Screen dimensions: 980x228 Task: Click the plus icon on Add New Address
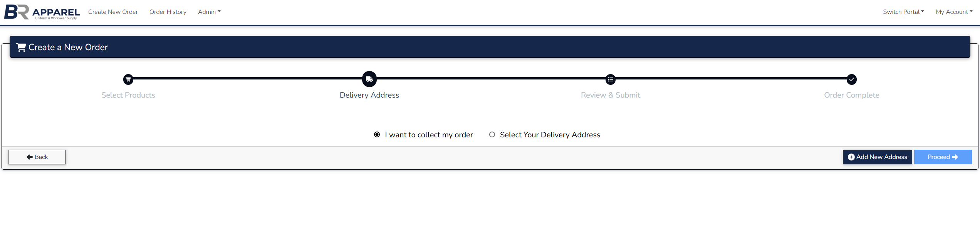tap(851, 157)
